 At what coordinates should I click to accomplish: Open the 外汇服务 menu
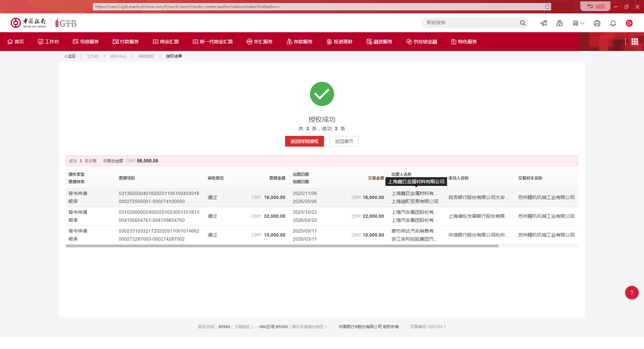pos(260,42)
